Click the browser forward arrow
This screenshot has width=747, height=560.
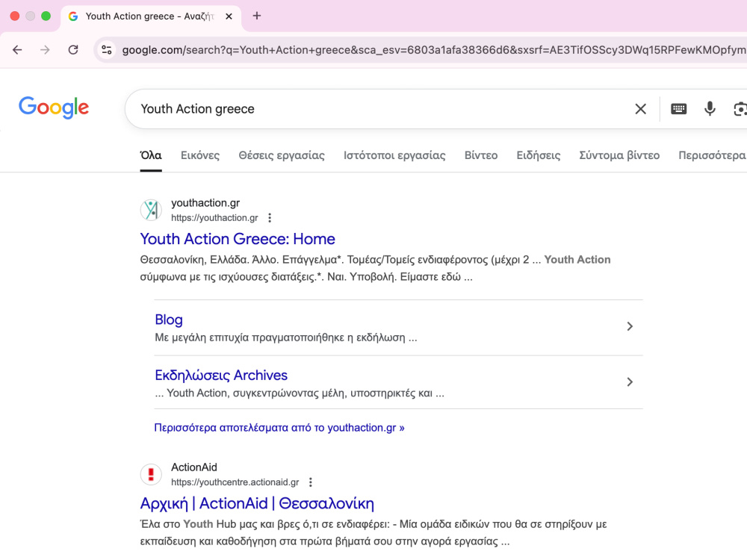45,50
